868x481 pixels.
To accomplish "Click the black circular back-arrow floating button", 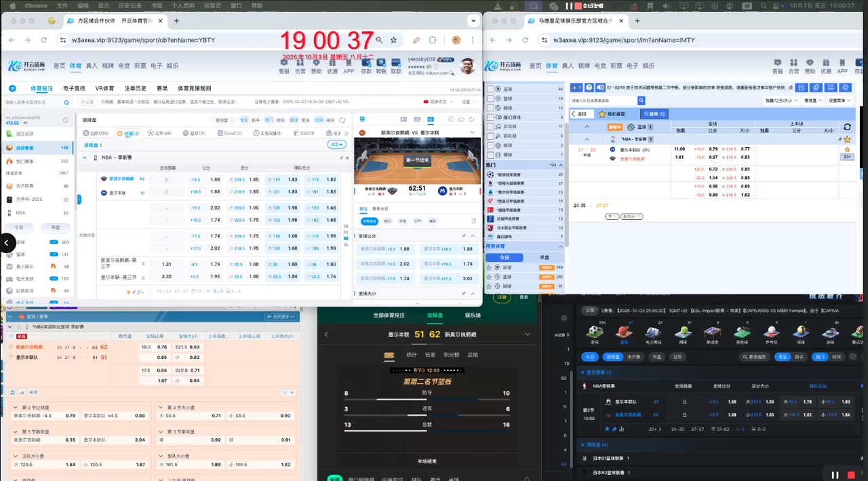I will pos(7,242).
